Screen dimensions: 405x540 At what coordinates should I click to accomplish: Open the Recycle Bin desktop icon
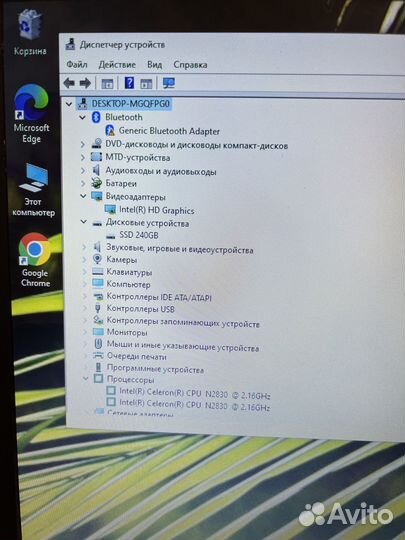coord(30,33)
